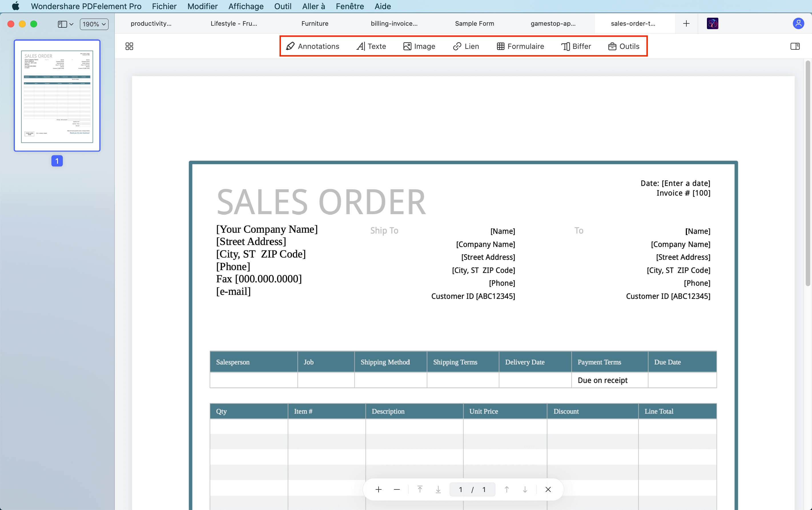Open the Annotations tool

pos(313,46)
